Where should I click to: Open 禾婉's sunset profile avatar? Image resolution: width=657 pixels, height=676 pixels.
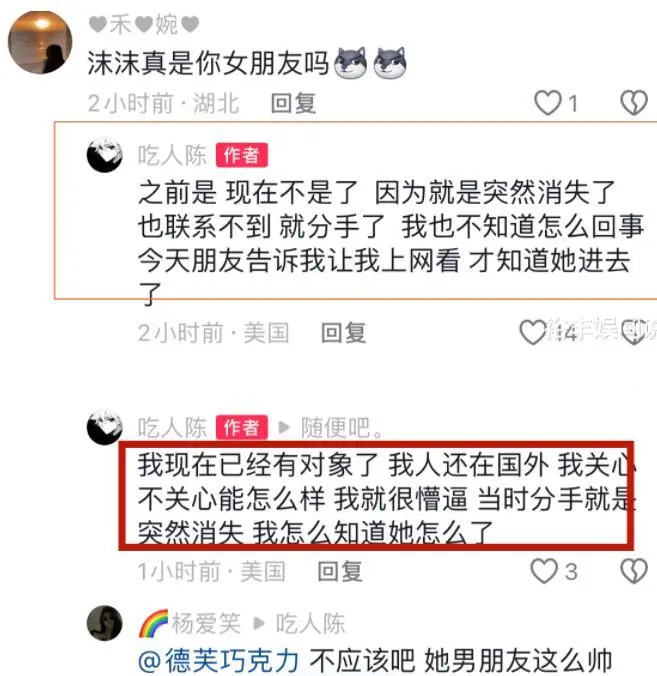pos(40,42)
